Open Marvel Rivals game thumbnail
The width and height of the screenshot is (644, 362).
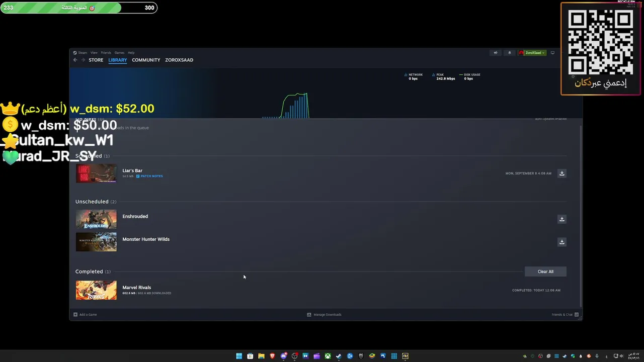(x=96, y=290)
